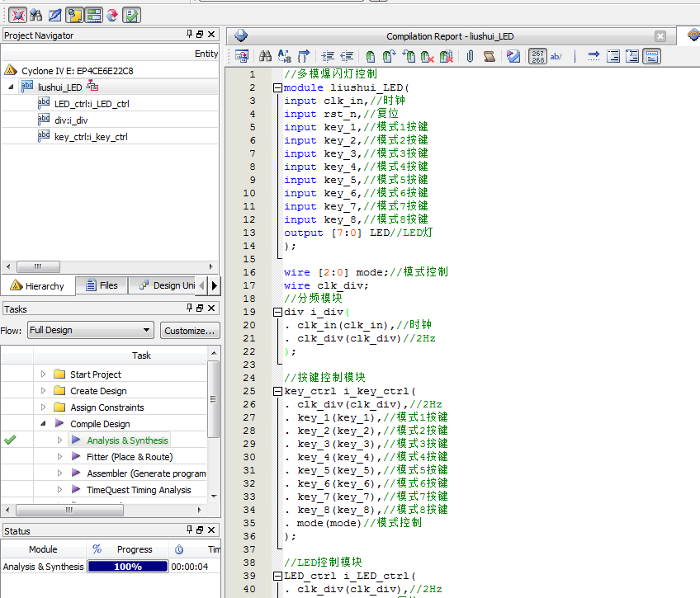Jump to the previous bookmark
The width and height of the screenshot is (700, 598).
(x=409, y=56)
